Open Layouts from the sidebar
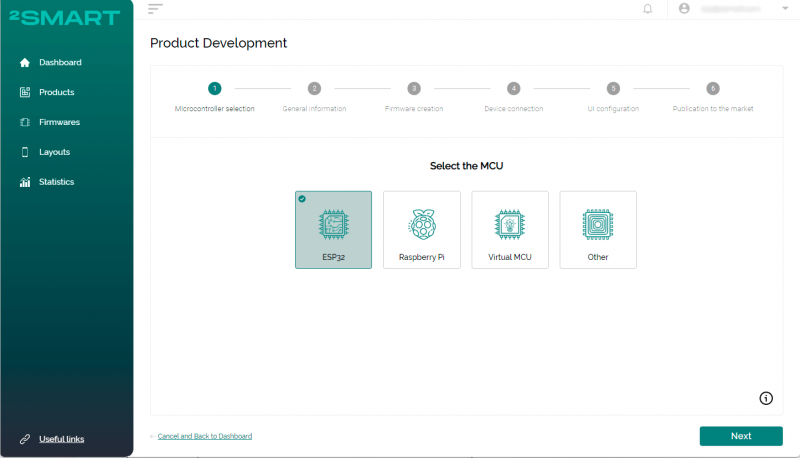This screenshot has height=458, width=800. tap(54, 152)
